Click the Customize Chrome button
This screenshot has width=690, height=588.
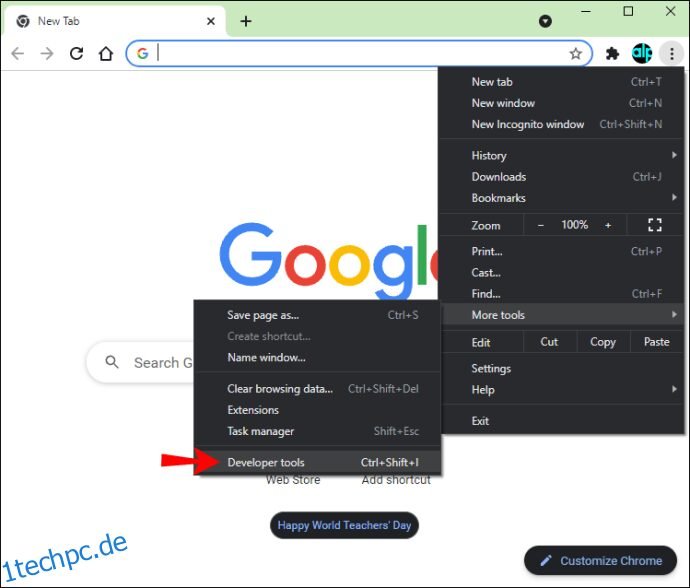click(600, 560)
